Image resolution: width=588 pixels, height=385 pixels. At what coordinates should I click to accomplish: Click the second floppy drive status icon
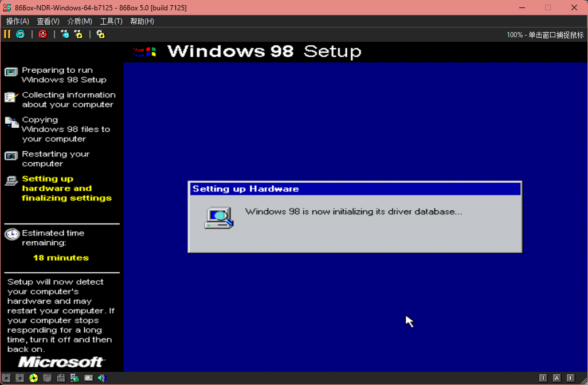20,378
